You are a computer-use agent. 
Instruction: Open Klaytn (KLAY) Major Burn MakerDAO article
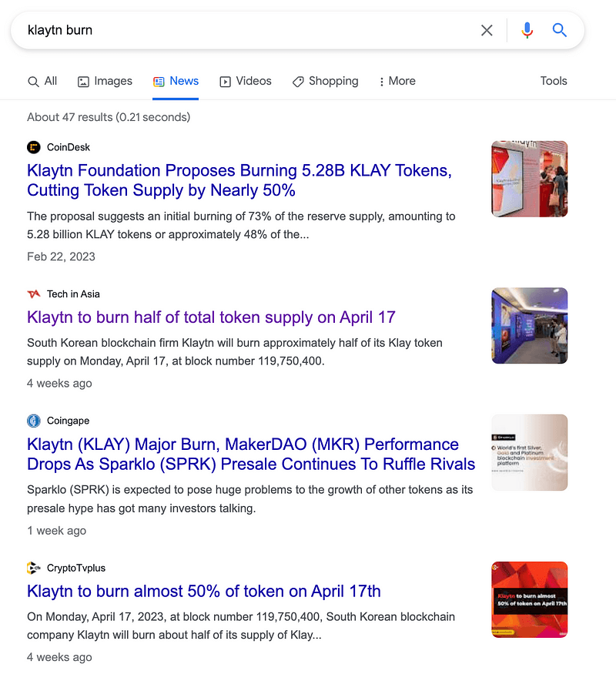[x=251, y=455]
